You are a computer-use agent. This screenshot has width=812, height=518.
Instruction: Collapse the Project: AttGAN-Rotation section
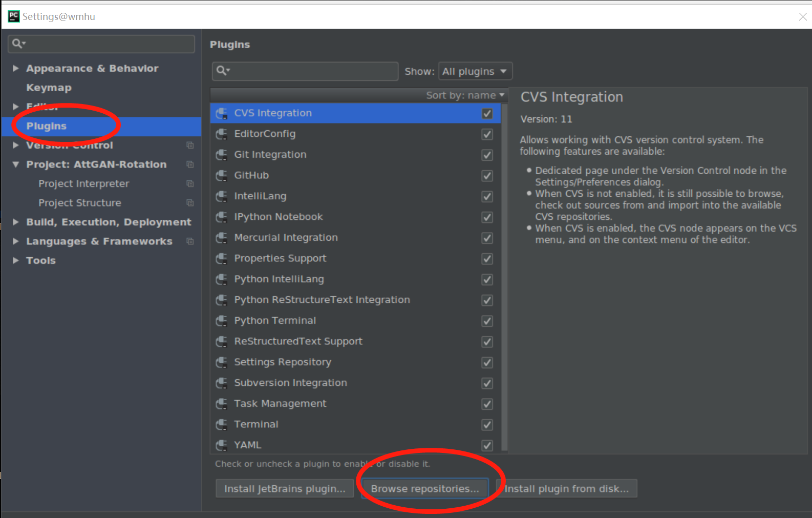16,164
